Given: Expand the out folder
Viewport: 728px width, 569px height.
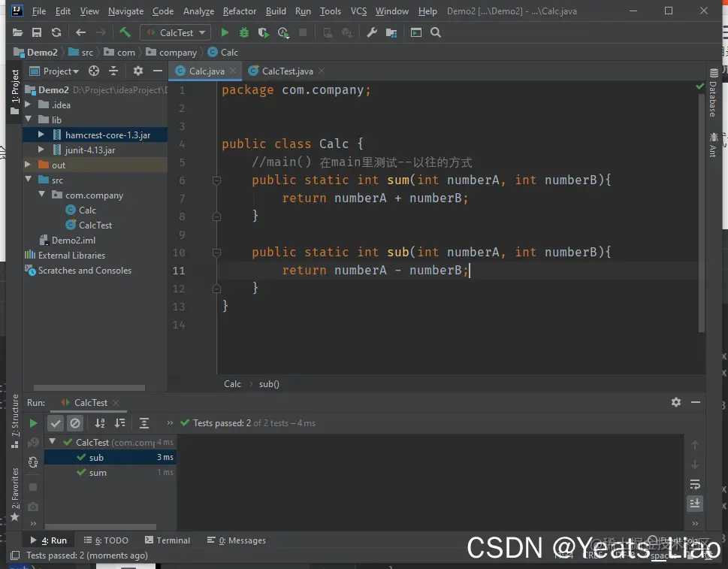Looking at the screenshot, I should click(x=28, y=165).
